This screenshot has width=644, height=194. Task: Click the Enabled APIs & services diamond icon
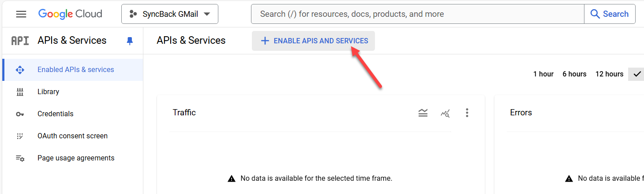(x=20, y=70)
